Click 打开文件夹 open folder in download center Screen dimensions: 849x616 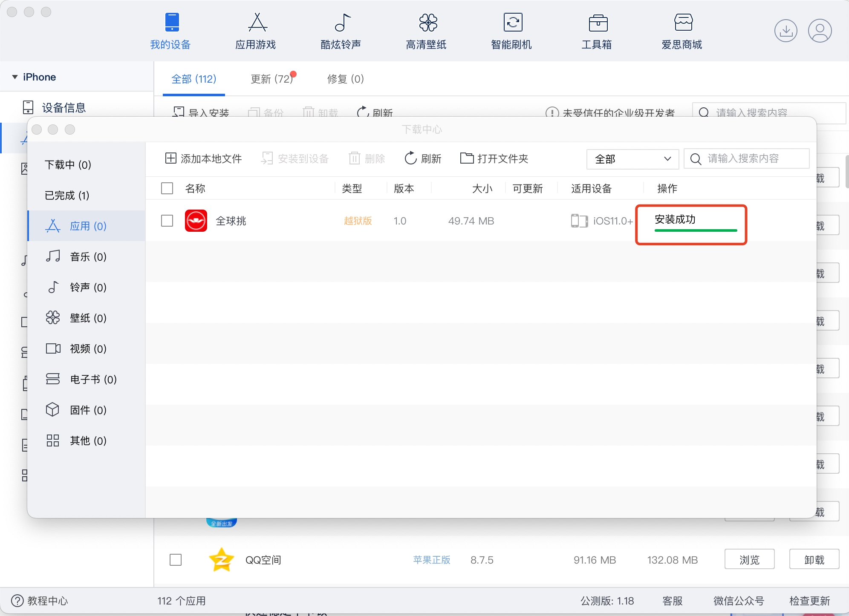point(494,158)
